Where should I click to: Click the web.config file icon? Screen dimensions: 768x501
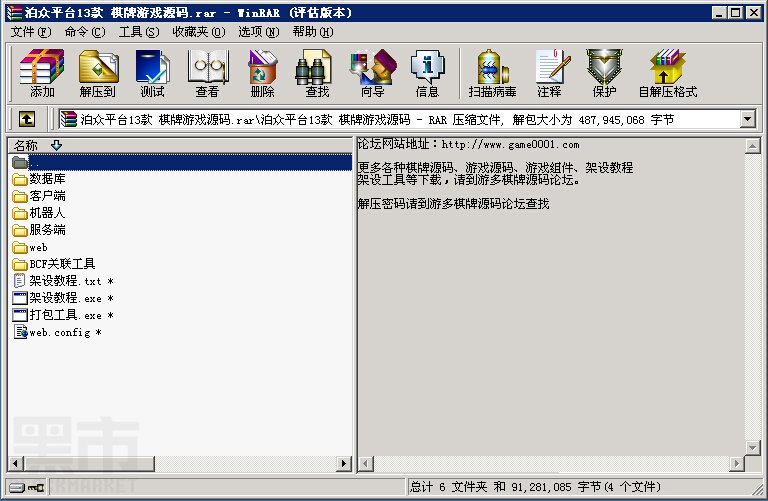(x=21, y=332)
